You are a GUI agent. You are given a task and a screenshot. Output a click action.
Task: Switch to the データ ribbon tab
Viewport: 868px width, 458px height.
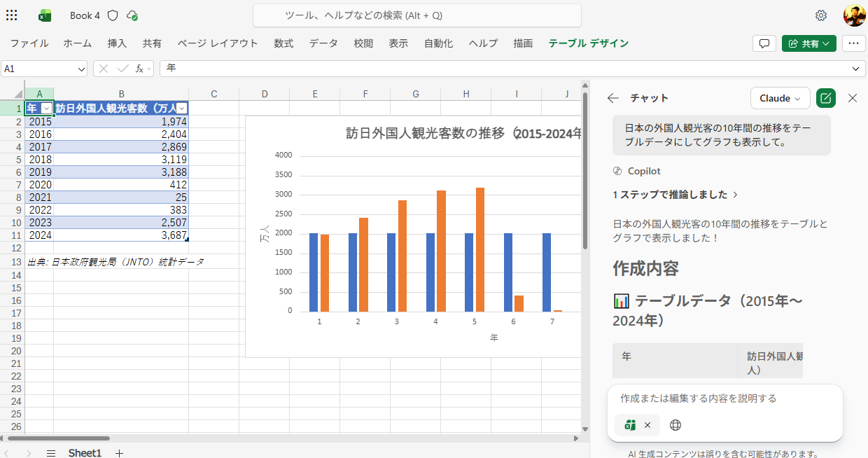click(x=323, y=43)
